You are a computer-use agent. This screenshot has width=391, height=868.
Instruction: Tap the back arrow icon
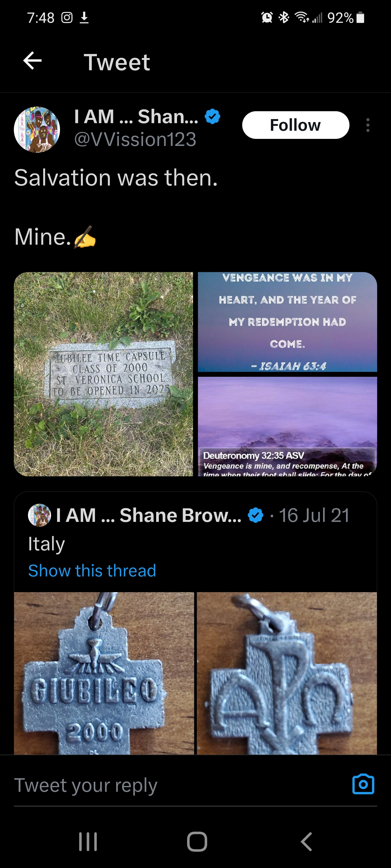click(x=32, y=61)
